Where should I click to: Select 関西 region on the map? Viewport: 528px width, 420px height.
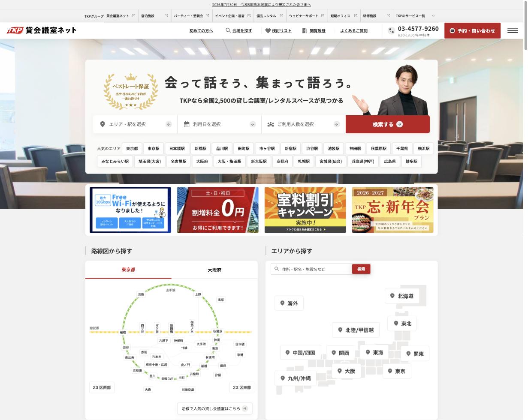(340, 353)
